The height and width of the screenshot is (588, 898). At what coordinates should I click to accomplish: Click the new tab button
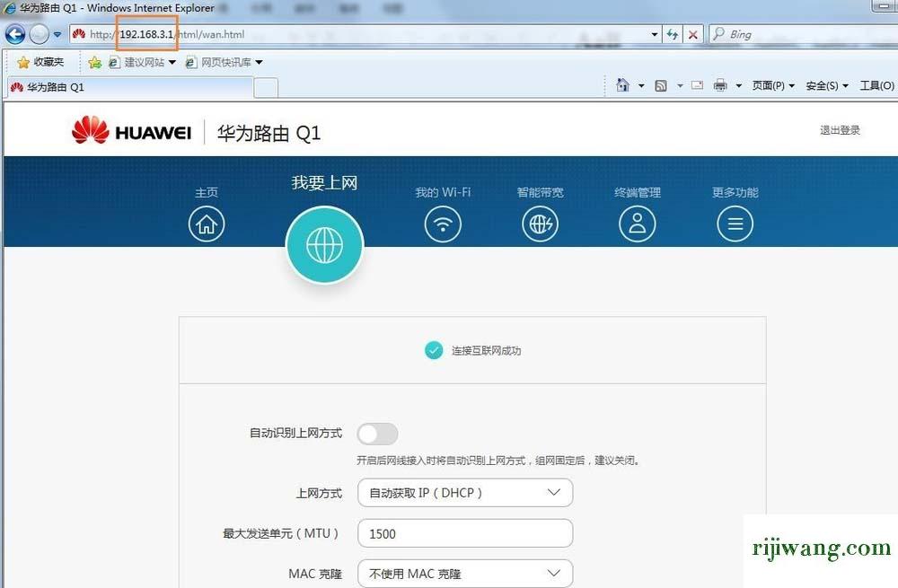pos(266,88)
